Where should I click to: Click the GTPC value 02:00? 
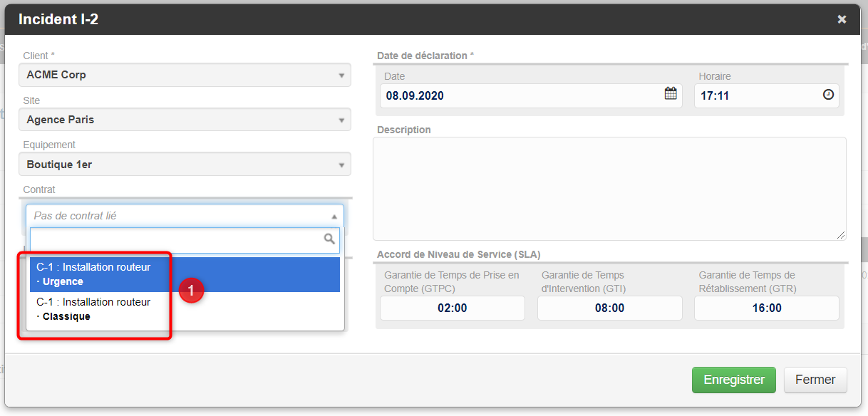tap(452, 308)
